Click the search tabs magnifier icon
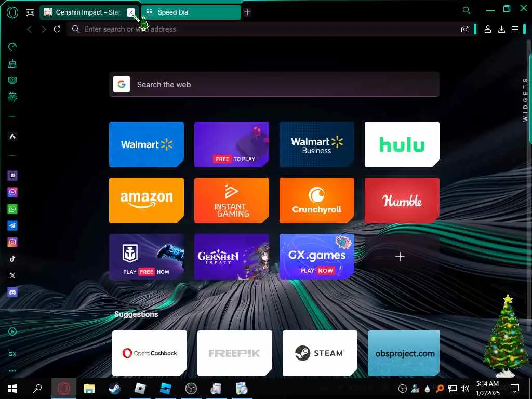The height and width of the screenshot is (399, 532). tap(467, 10)
